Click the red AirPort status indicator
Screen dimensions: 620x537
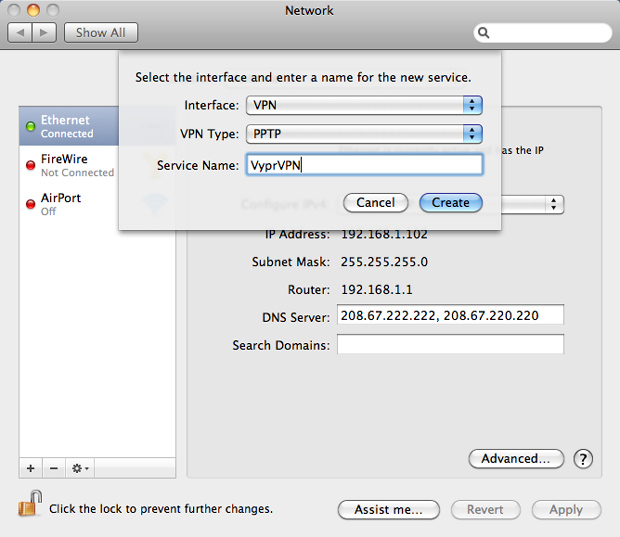click(30, 204)
